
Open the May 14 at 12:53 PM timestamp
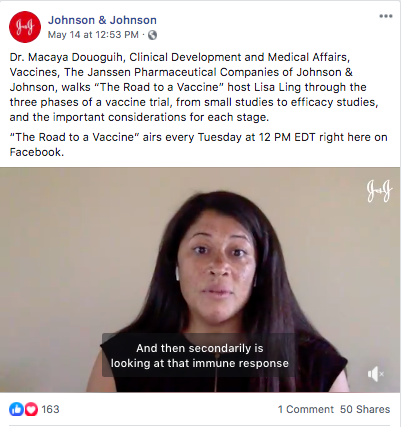(x=93, y=35)
